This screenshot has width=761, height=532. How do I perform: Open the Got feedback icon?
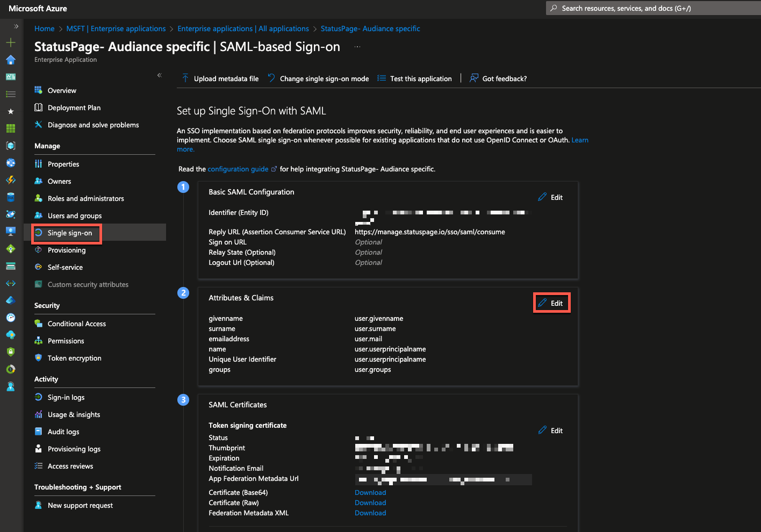473,78
